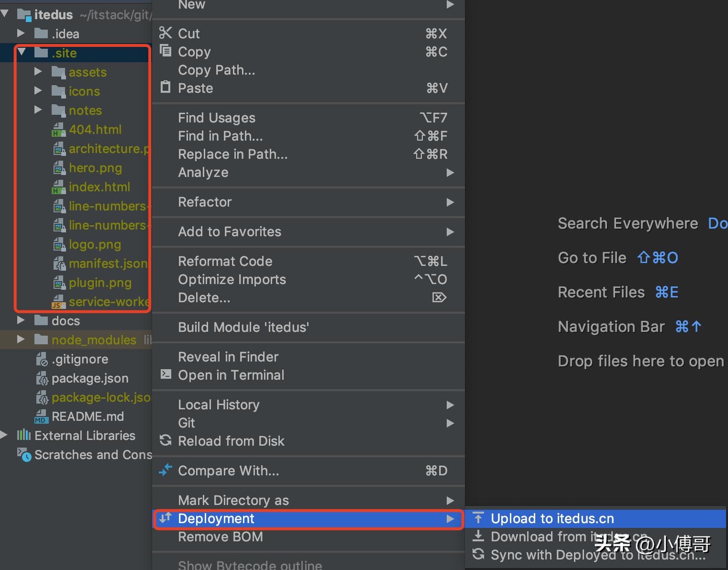The height and width of the screenshot is (570, 728).
Task: Click the Compare With diff arrows icon
Action: (165, 471)
